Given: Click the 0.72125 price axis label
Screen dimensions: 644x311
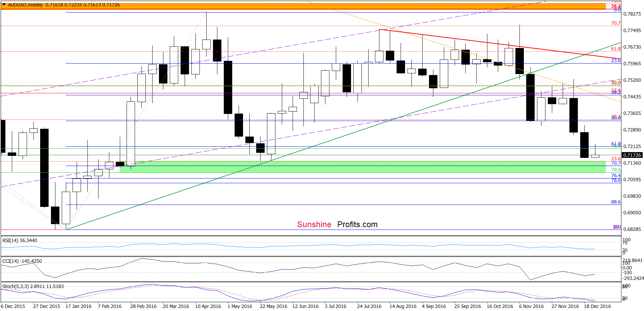Looking at the screenshot, I should point(632,146).
